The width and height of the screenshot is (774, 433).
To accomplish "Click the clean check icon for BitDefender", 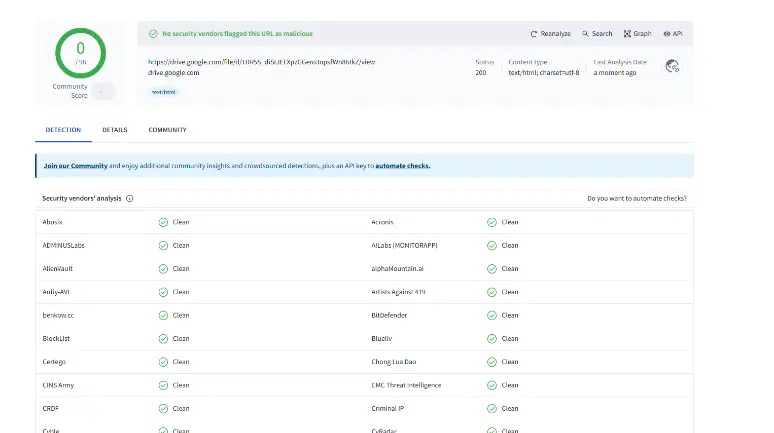I will [492, 315].
